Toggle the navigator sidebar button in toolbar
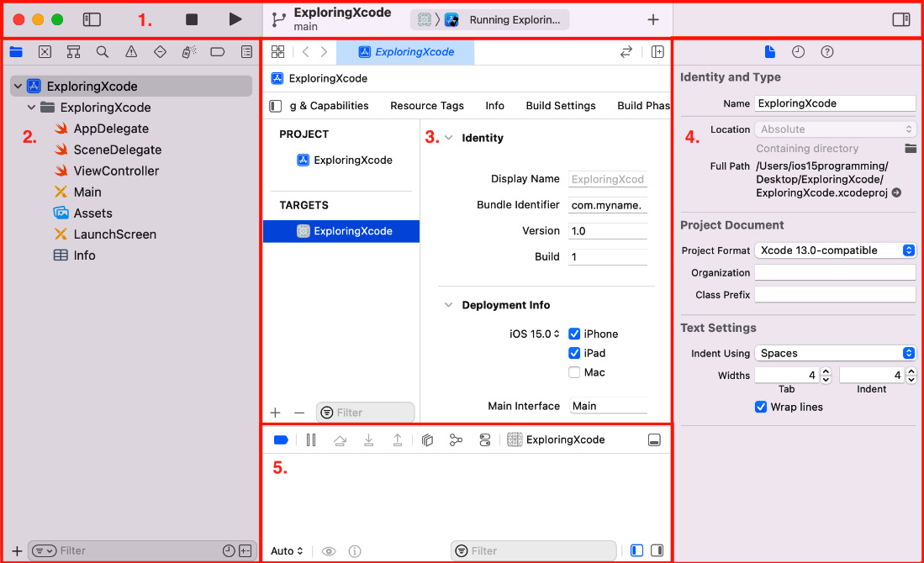Viewport: 924px width, 563px height. (92, 19)
